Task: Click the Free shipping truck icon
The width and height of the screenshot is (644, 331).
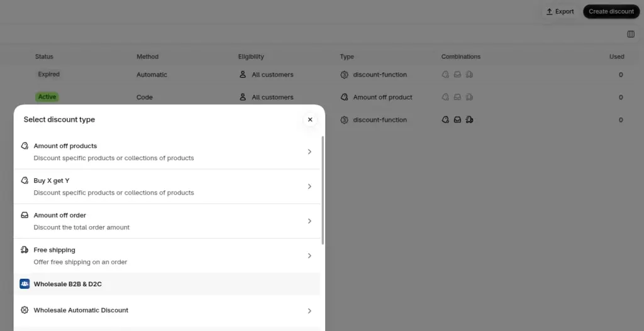Action: coord(25,250)
